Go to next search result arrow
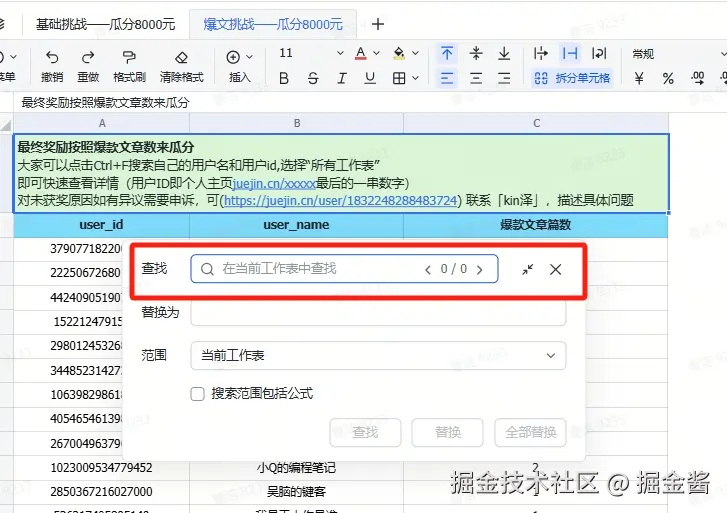The height and width of the screenshot is (513, 727). tap(480, 269)
